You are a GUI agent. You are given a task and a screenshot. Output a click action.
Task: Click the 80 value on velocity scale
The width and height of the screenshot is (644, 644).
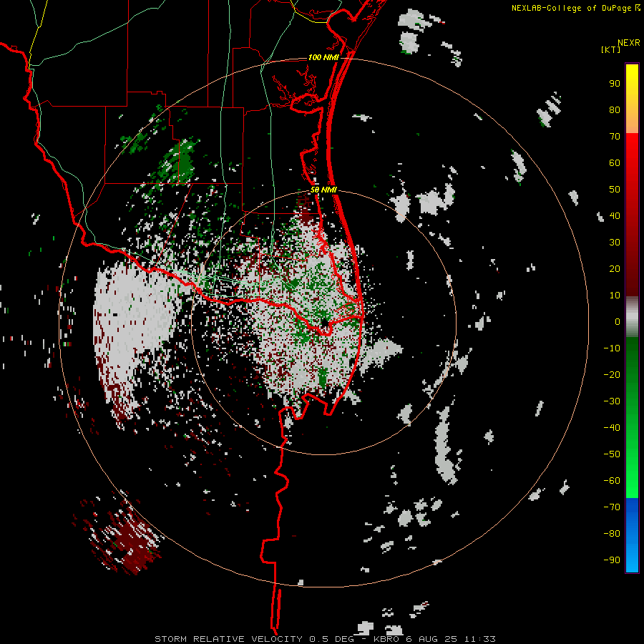pyautogui.click(x=615, y=110)
